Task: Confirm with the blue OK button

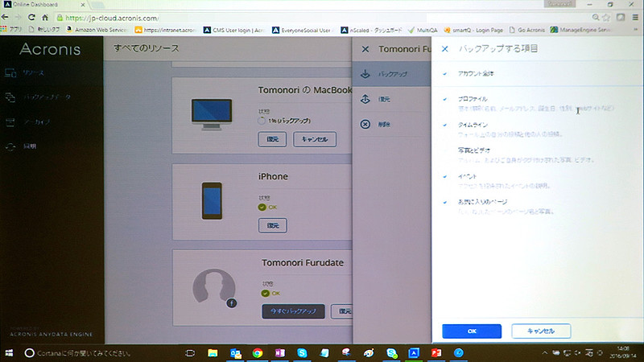Action: click(472, 331)
